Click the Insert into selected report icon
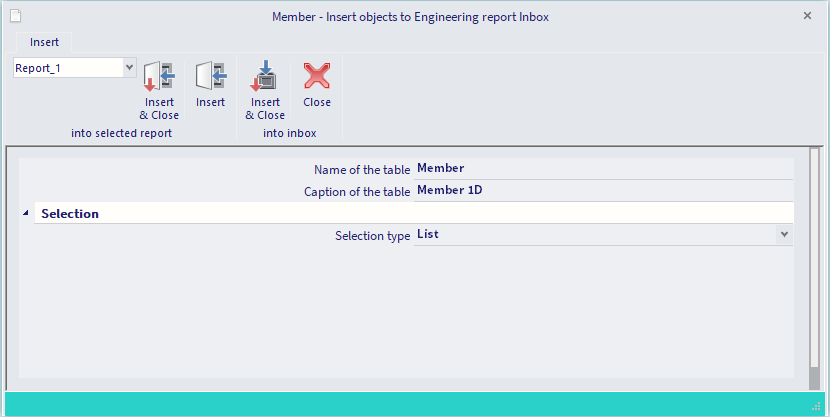The image size is (830, 417). pyautogui.click(x=211, y=76)
